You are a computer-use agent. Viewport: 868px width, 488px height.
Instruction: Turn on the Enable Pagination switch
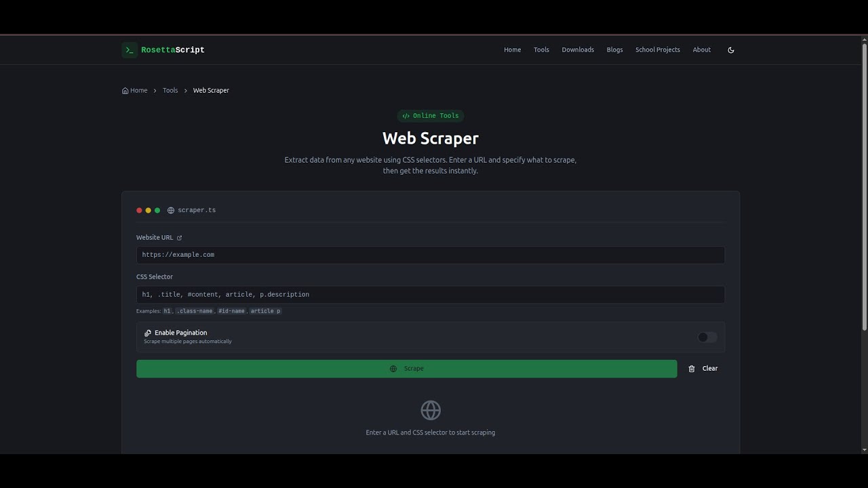point(707,337)
